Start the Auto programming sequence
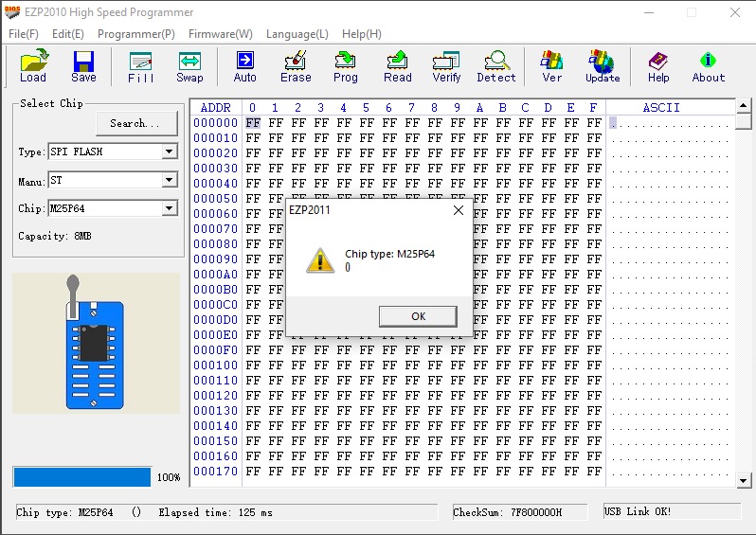 [x=245, y=66]
